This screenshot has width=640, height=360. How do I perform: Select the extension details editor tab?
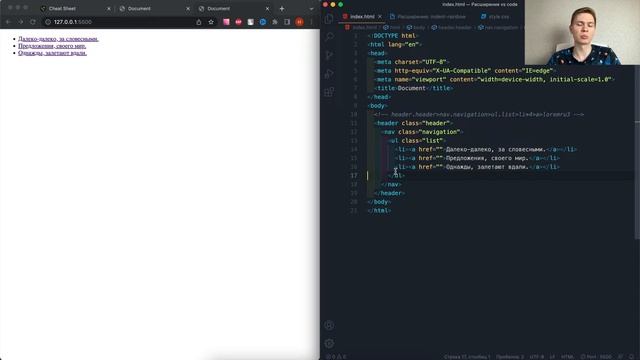coord(427,17)
